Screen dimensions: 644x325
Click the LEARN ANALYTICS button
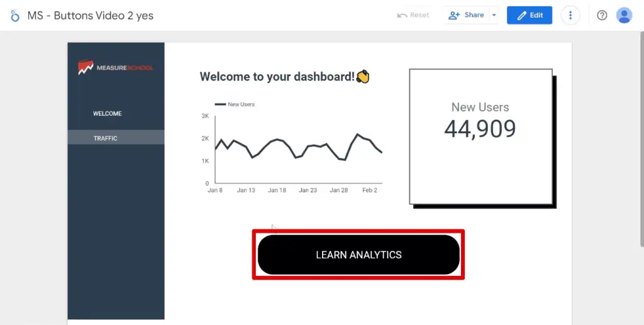click(x=358, y=255)
